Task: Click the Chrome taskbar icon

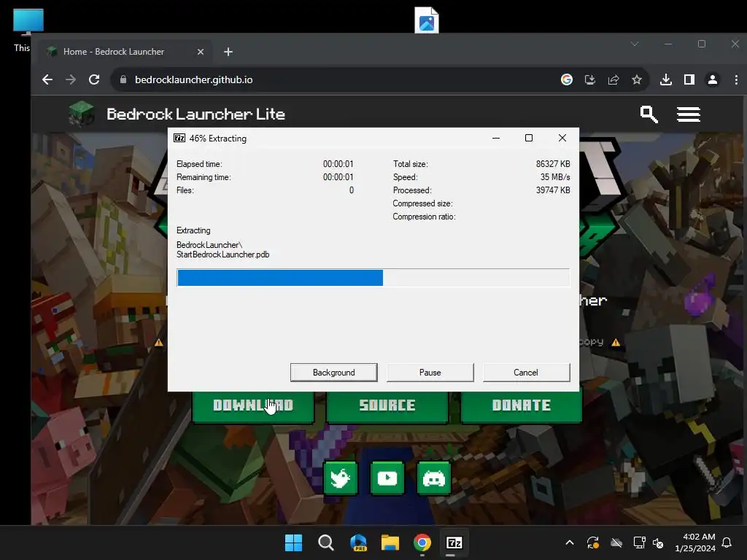Action: pyautogui.click(x=422, y=542)
